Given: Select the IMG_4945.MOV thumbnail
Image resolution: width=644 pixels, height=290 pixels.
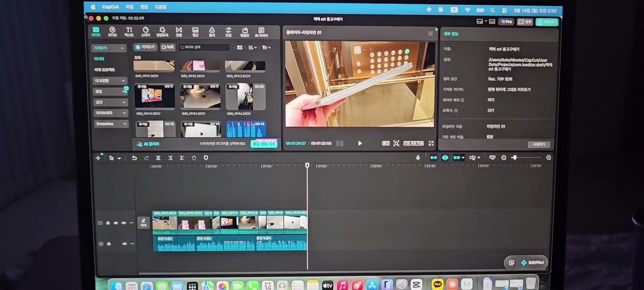Looking at the screenshot, I should click(x=200, y=97).
